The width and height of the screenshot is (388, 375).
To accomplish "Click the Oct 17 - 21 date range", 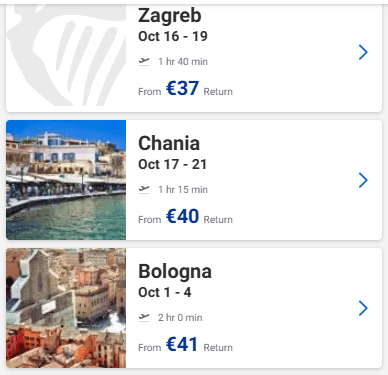I will tap(173, 164).
